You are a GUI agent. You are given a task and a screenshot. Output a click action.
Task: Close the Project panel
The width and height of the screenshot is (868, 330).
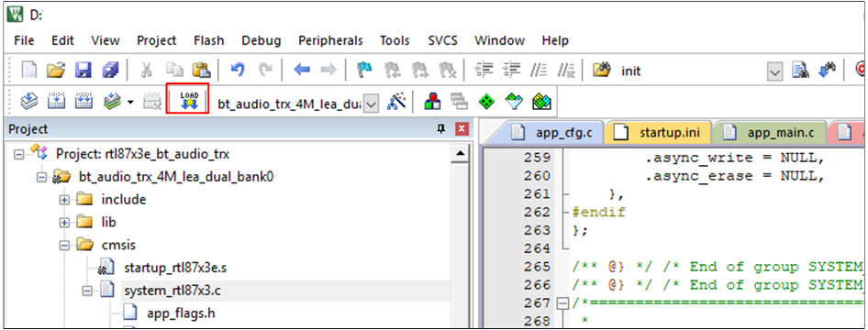[462, 129]
